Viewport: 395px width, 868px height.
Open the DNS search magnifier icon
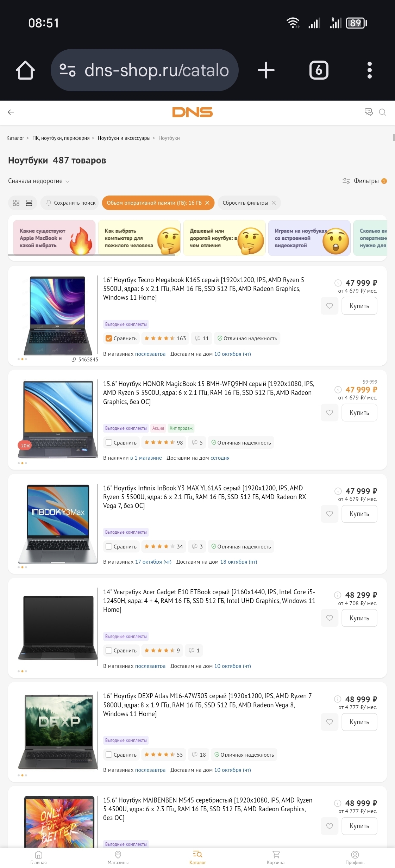(x=382, y=112)
